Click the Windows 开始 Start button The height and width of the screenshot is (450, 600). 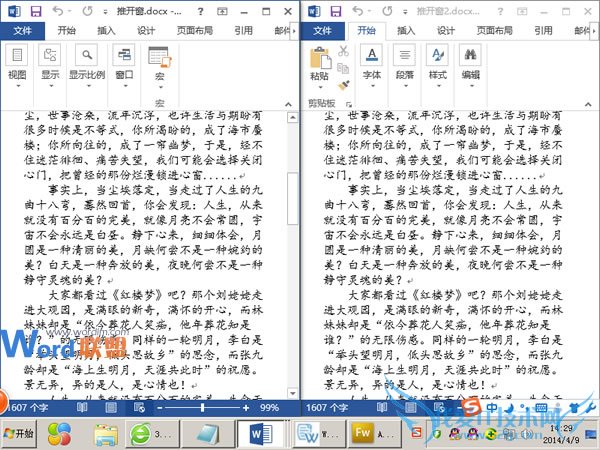(x=18, y=434)
